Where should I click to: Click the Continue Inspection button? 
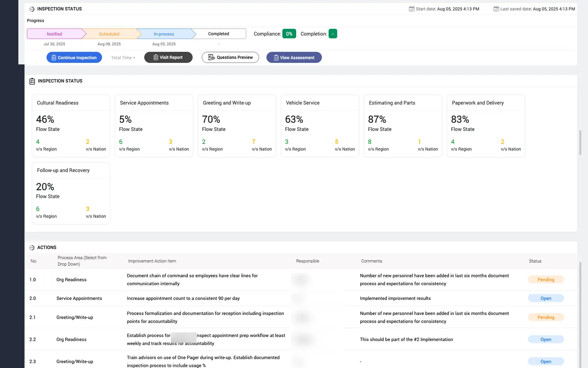coord(74,57)
